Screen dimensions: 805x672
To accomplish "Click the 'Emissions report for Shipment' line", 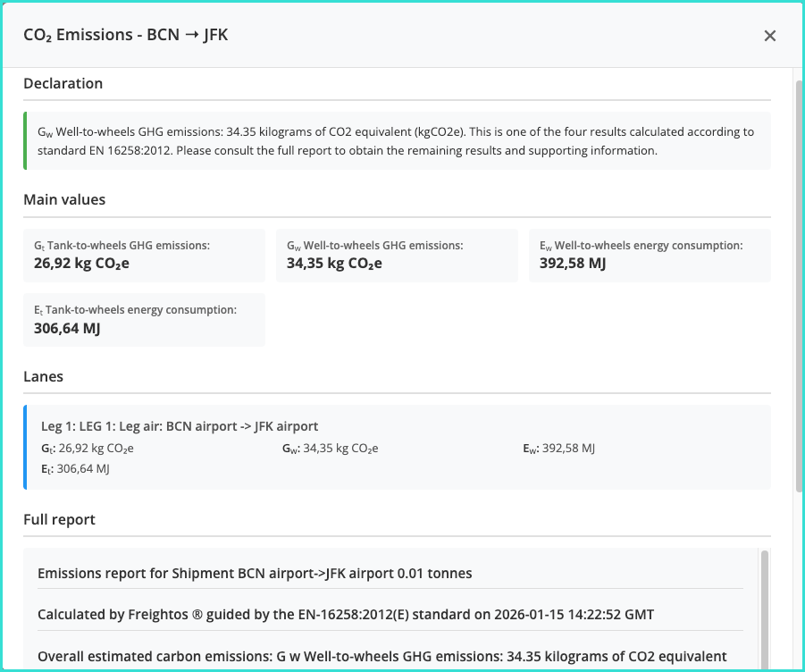I will (255, 573).
